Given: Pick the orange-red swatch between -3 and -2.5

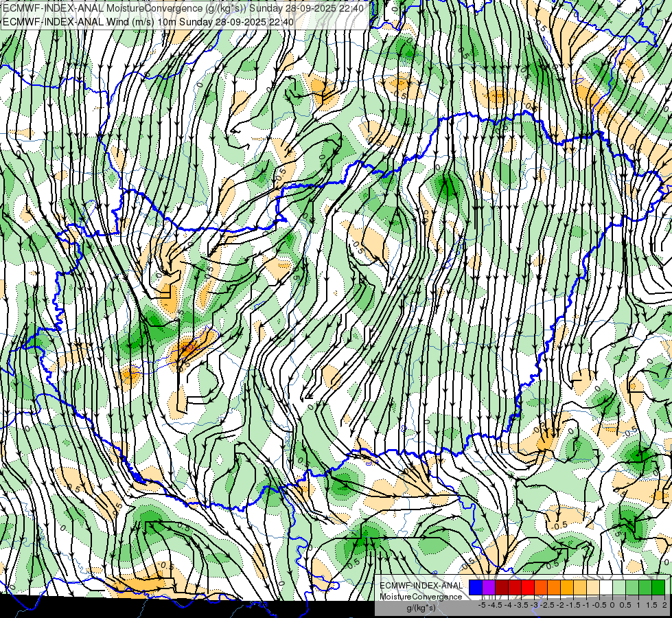Looking at the screenshot, I should point(541,587).
